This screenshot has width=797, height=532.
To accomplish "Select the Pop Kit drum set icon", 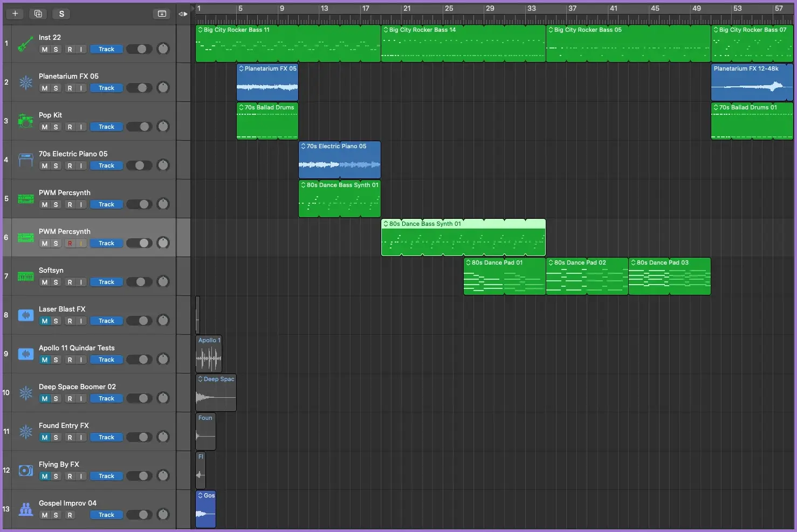I will (x=25, y=121).
